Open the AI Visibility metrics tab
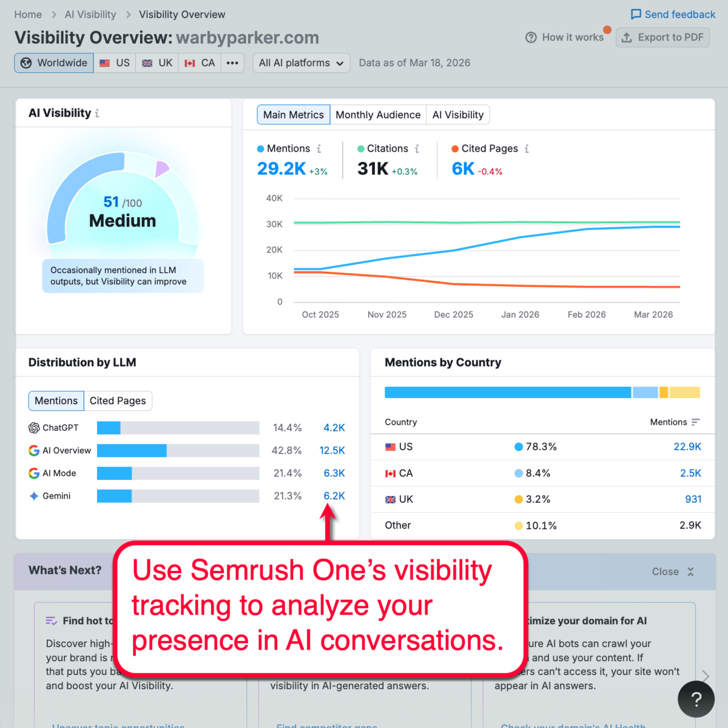The width and height of the screenshot is (728, 728). click(x=458, y=115)
